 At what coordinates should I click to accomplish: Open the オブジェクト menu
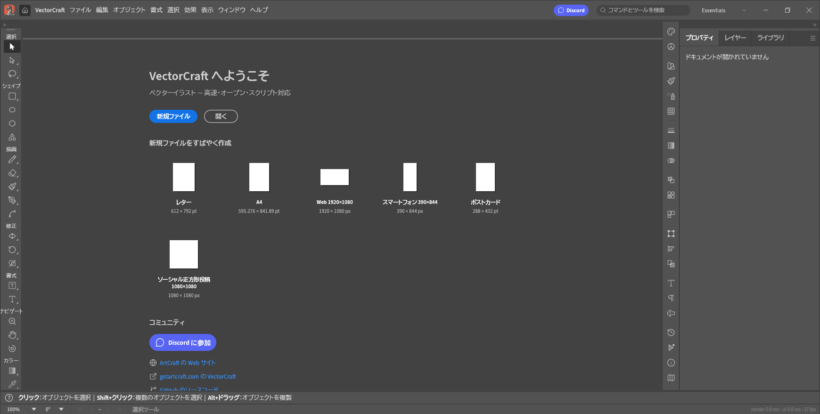[x=129, y=10]
